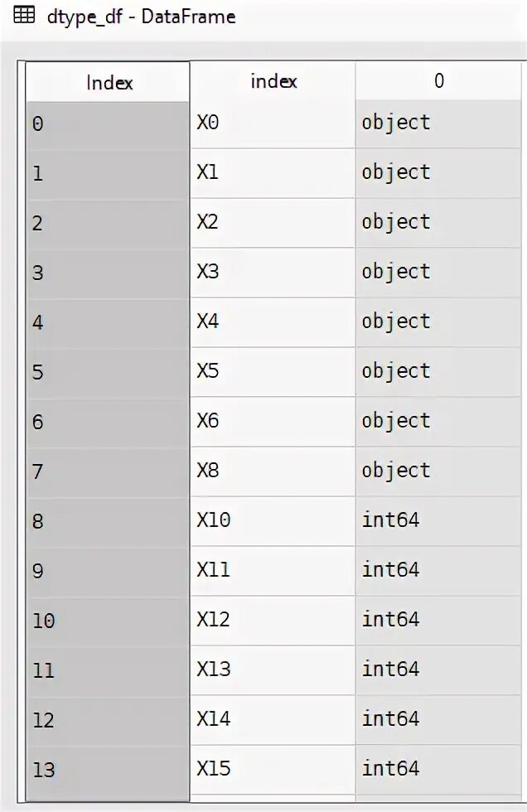Click the dtype_df - DataFrame window title
Screen dimensions: 527x812
141,17
